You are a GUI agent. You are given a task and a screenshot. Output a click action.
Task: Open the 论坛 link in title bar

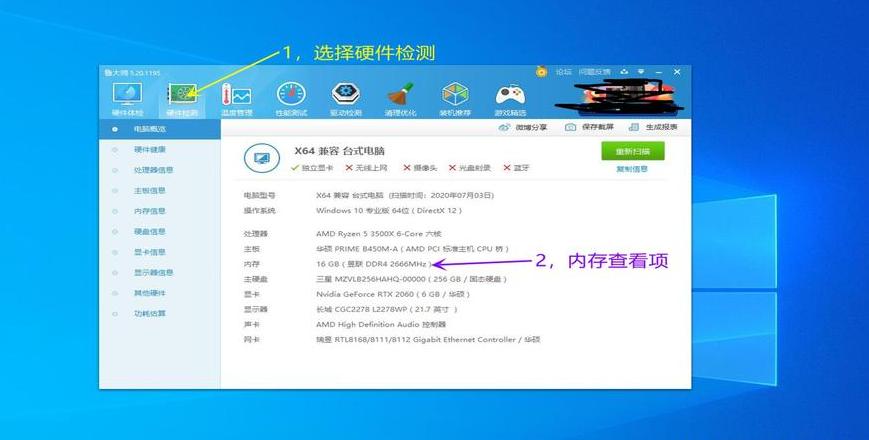tap(564, 72)
